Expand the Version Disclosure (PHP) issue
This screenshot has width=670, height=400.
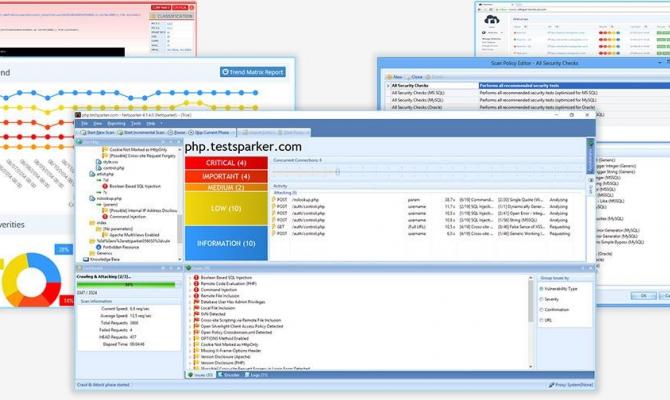point(191,362)
